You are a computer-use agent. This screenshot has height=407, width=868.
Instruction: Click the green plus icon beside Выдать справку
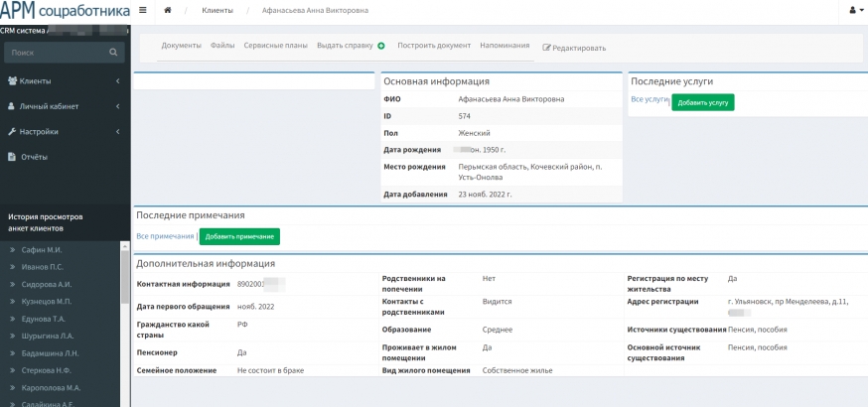coord(380,46)
